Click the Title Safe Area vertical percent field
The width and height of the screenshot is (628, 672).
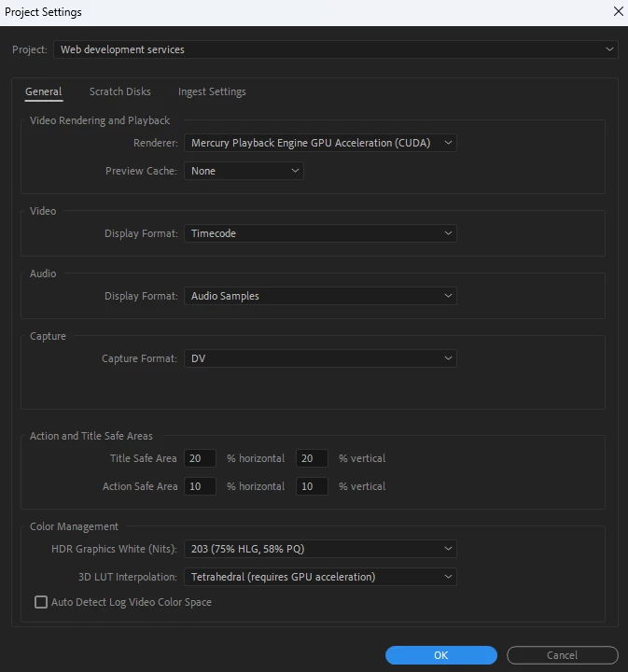pyautogui.click(x=312, y=458)
